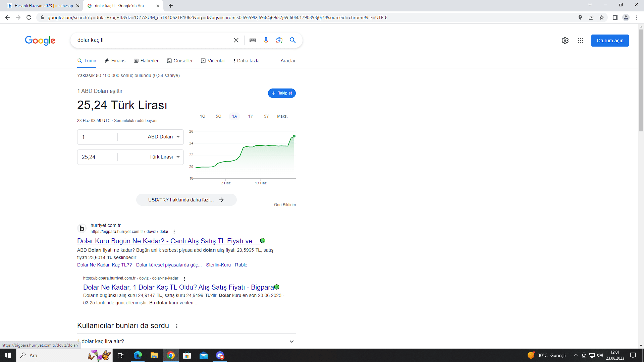Open Microsoft Edge from taskbar
644x362 pixels.
click(x=138, y=355)
